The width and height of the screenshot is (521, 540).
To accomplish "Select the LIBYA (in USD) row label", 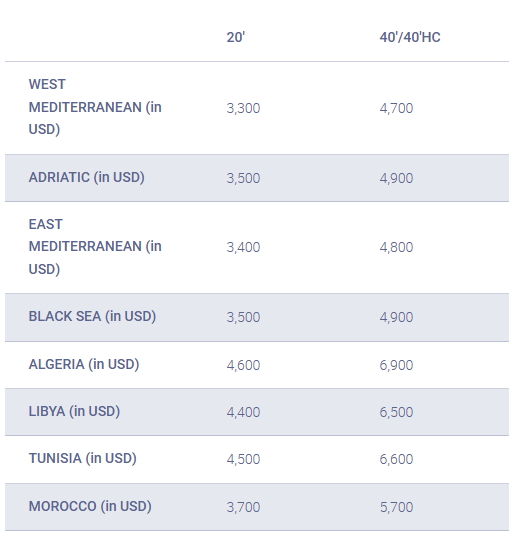I will pyautogui.click(x=74, y=412).
